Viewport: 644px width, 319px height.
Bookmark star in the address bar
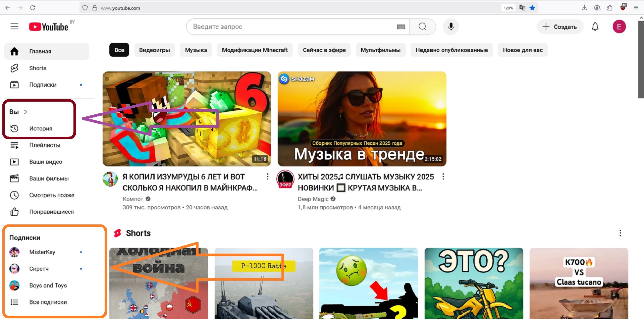click(x=532, y=8)
